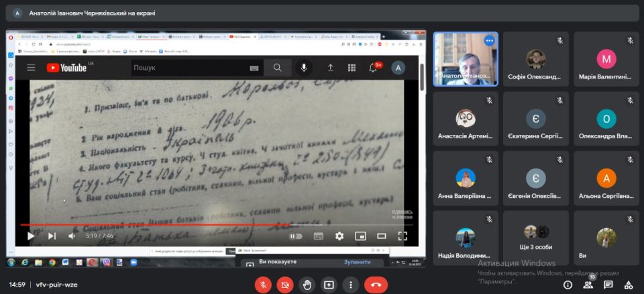644x294 pixels.
Task: Open YouTube notifications bell with 9+
Action: pos(374,67)
